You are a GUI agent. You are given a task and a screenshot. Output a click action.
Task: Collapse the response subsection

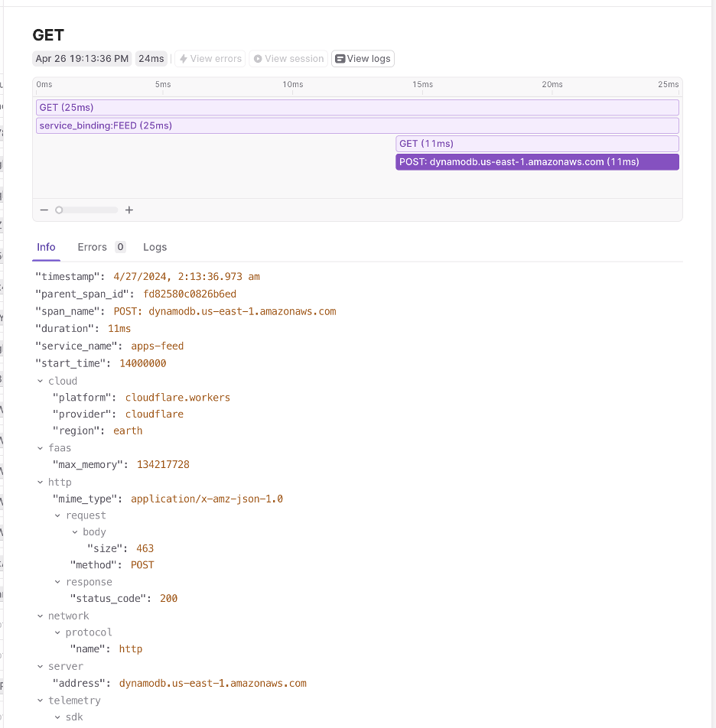click(x=57, y=581)
